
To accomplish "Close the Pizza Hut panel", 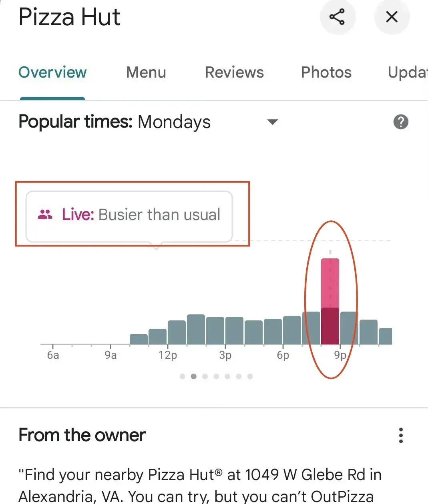I will tap(392, 17).
